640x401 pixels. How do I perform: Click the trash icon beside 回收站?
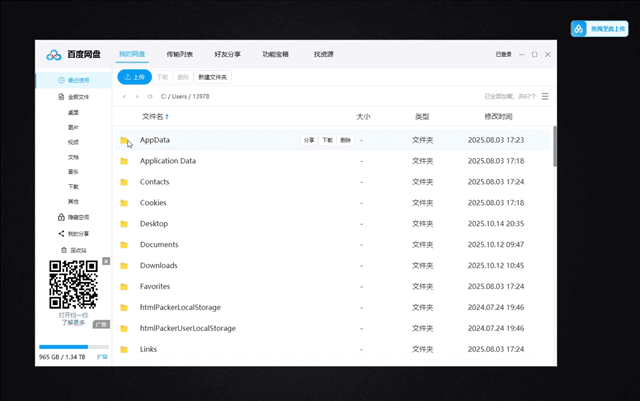64,250
